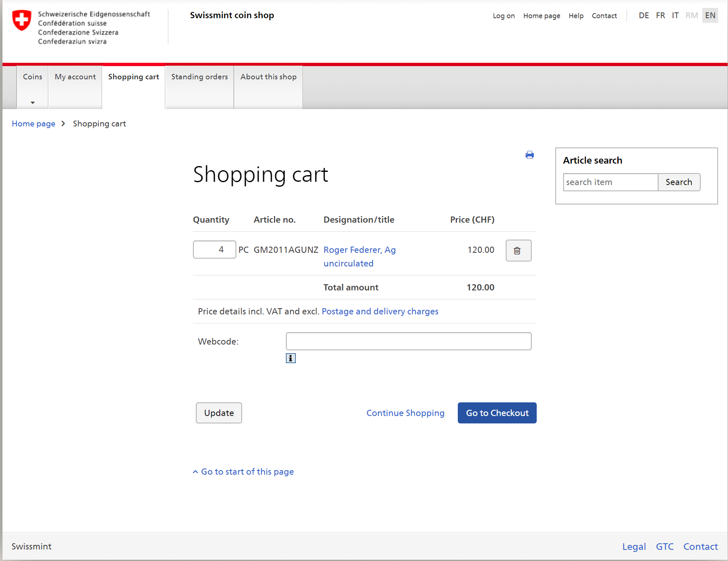Open the Webcode info icon

point(291,358)
